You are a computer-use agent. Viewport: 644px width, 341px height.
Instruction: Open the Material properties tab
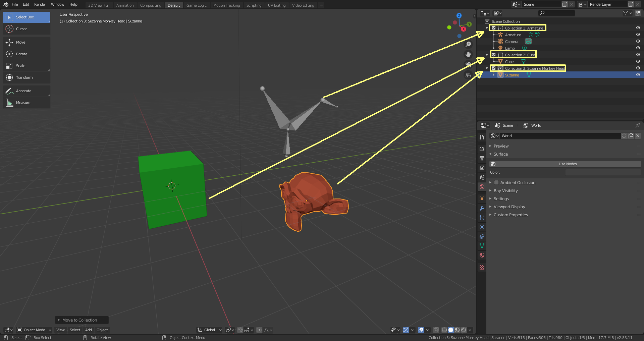tap(482, 255)
